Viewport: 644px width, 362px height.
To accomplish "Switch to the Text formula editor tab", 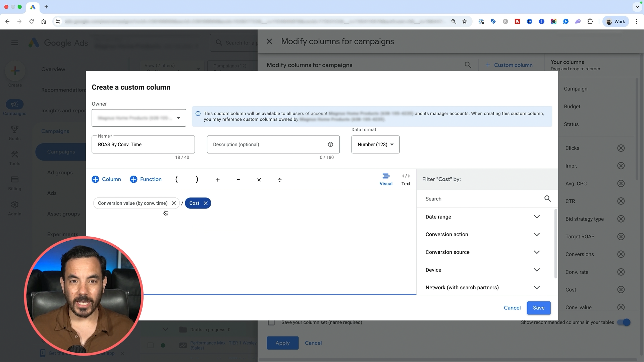I will (406, 179).
